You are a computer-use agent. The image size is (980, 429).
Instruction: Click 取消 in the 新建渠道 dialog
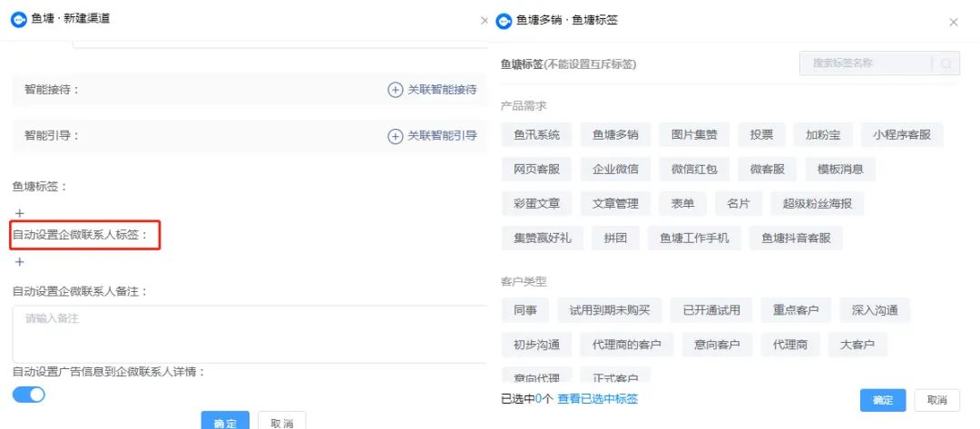pos(282,420)
